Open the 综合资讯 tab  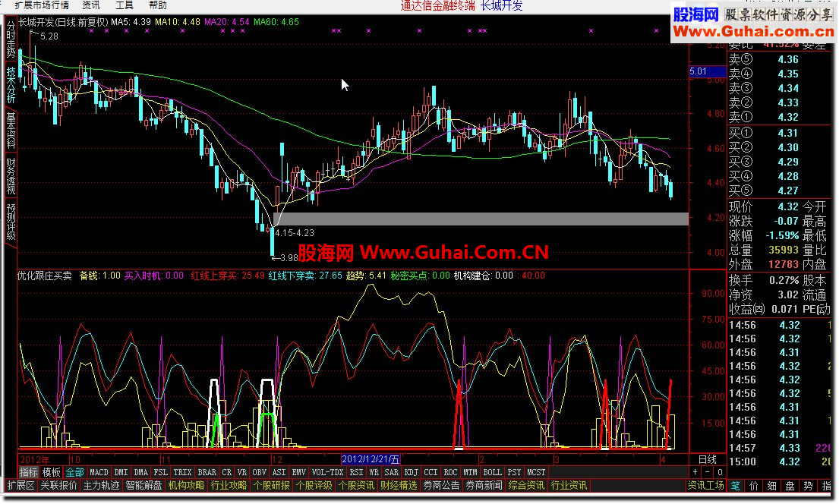point(526,486)
